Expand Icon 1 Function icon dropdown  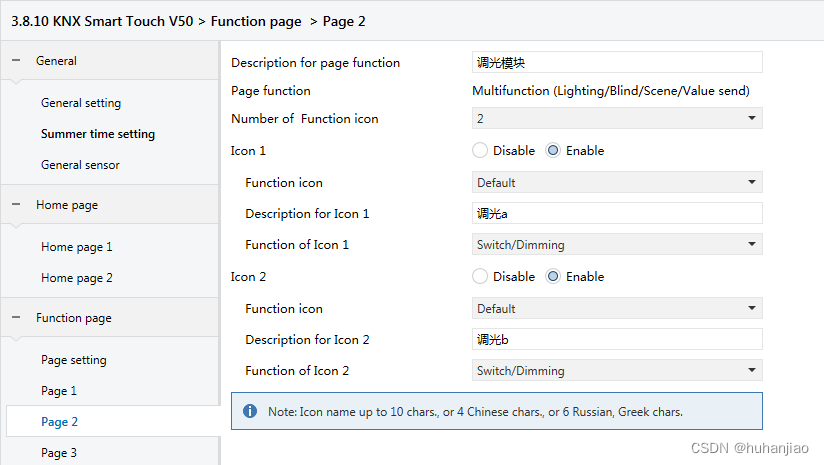tap(616, 183)
